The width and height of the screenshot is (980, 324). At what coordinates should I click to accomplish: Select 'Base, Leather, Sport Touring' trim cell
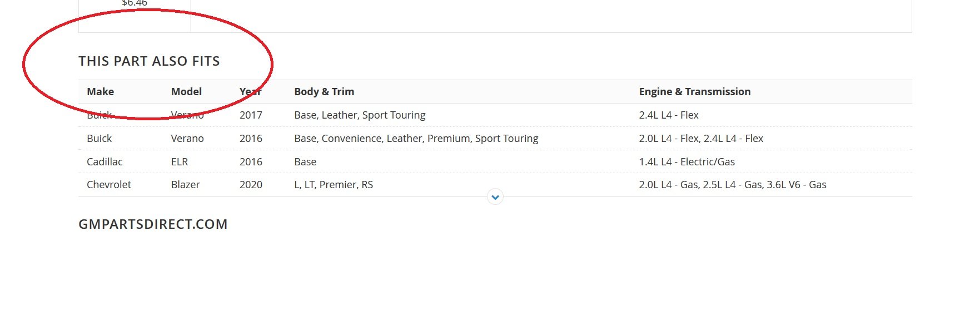360,115
